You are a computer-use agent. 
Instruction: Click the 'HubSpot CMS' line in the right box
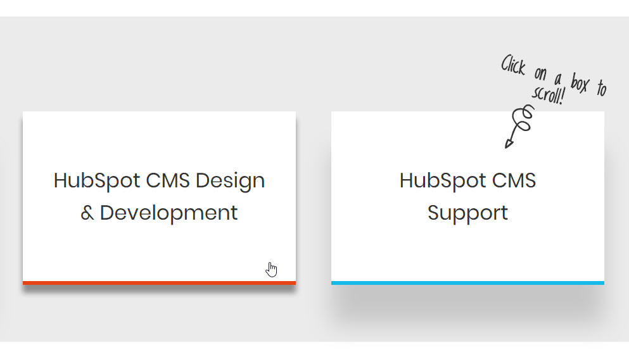pyautogui.click(x=467, y=180)
